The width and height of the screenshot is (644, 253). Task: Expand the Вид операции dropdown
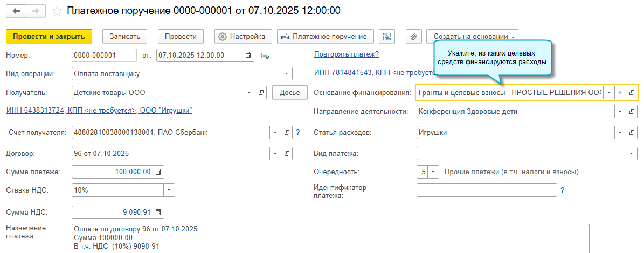pos(287,74)
